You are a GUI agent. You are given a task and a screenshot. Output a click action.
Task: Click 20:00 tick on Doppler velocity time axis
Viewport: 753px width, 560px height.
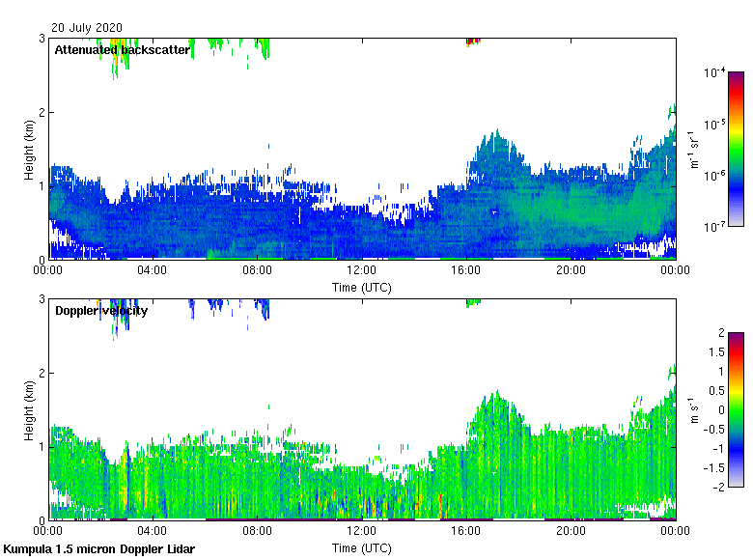(x=571, y=531)
